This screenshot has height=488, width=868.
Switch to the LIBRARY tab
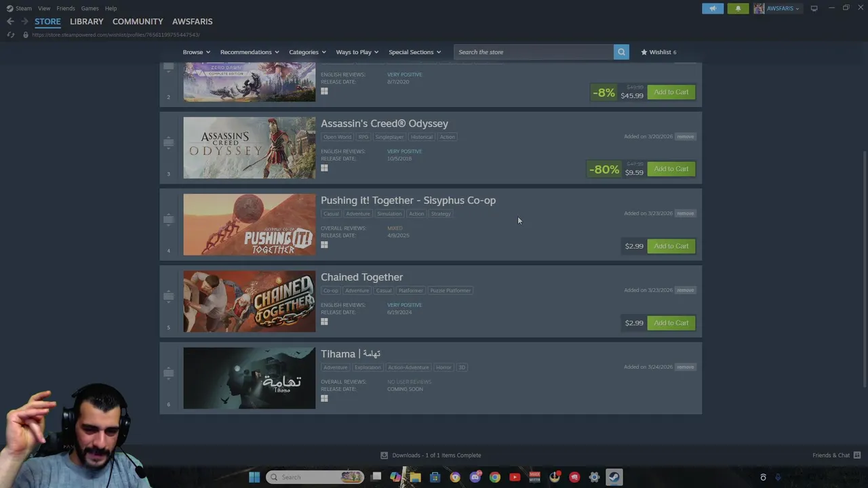pyautogui.click(x=87, y=22)
